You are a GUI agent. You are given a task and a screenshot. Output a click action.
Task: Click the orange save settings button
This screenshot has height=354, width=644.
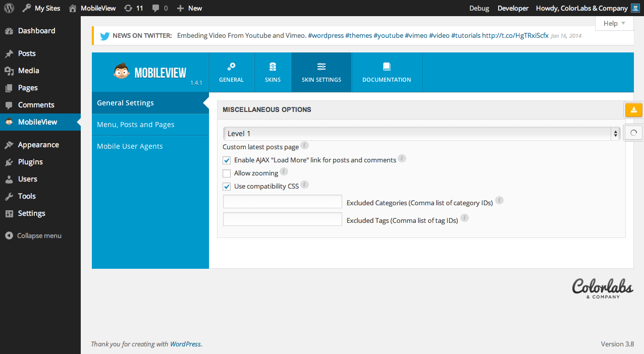tap(634, 110)
